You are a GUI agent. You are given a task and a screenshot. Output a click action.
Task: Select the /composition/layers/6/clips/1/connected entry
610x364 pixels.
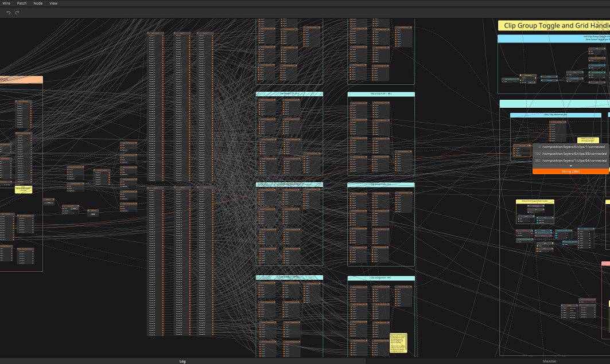point(574,147)
